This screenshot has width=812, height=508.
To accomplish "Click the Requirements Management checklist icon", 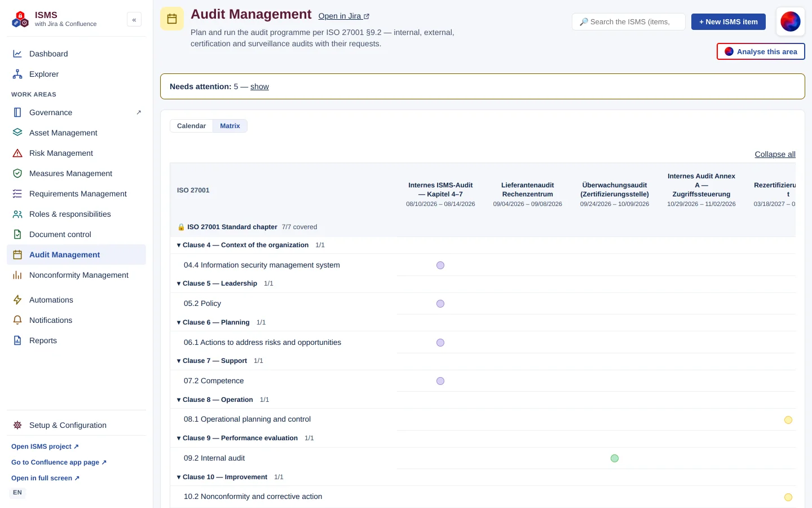I will (17, 194).
